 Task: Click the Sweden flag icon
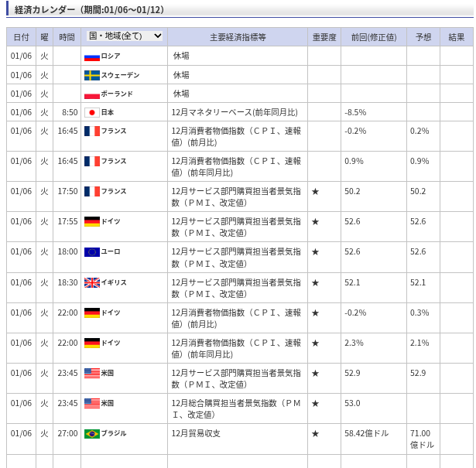[91, 75]
